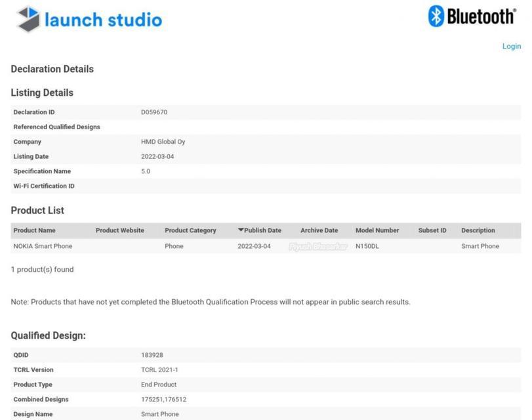Screen dimensions: 532x420
Task: Click the launch studio cube logo icon
Action: click(28, 19)
